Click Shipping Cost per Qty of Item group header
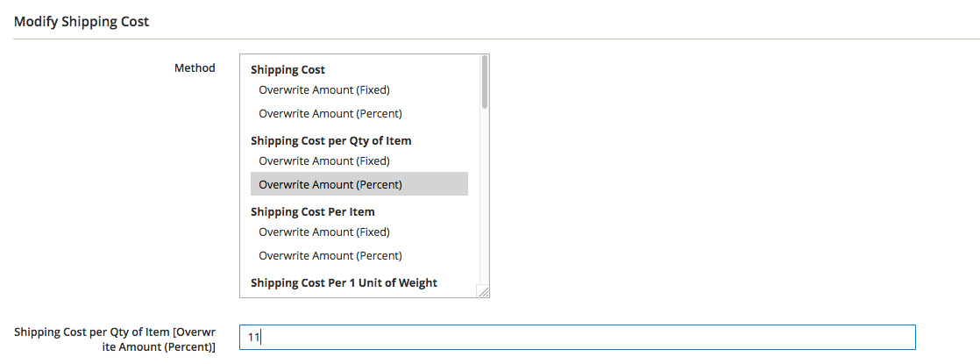 tap(330, 140)
